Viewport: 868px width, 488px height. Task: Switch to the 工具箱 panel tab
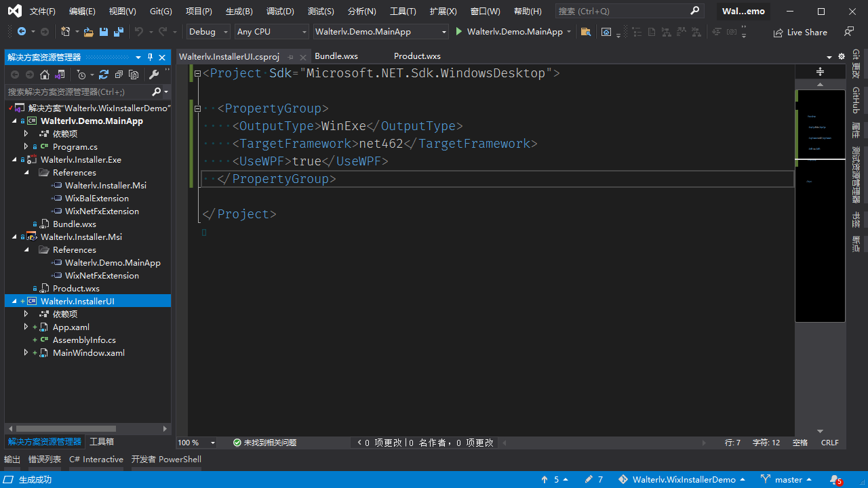(102, 442)
